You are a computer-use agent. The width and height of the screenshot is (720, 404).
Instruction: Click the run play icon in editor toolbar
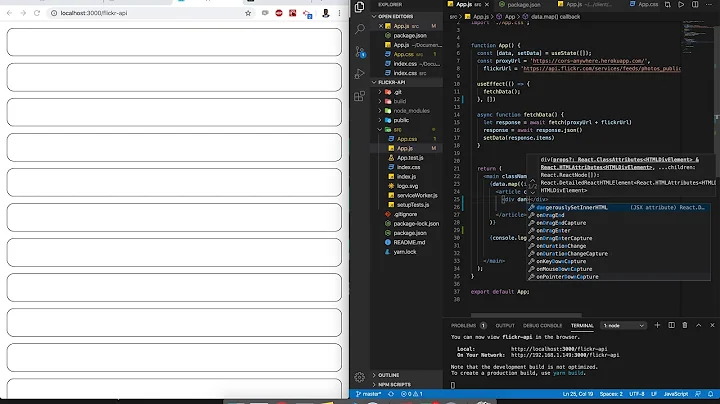[681, 5]
